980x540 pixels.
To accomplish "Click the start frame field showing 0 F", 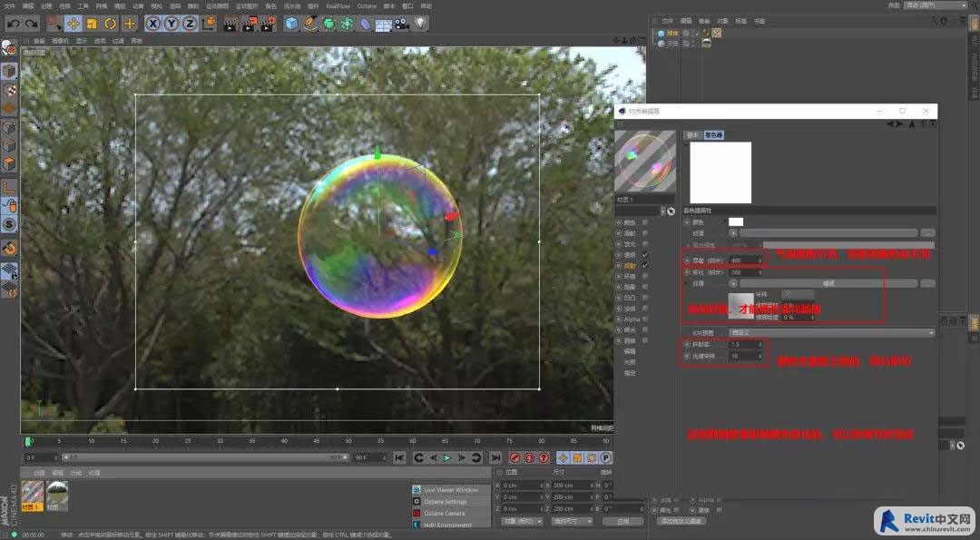I will click(x=41, y=458).
